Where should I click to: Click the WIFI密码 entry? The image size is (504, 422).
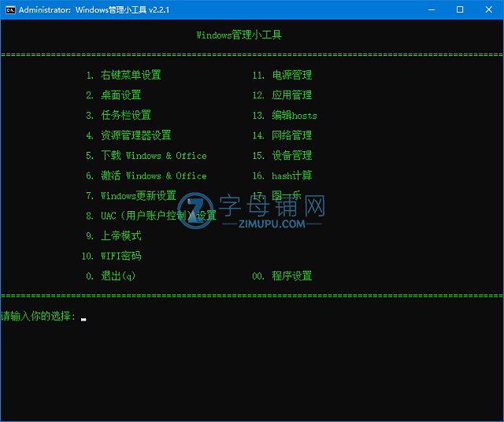click(120, 256)
